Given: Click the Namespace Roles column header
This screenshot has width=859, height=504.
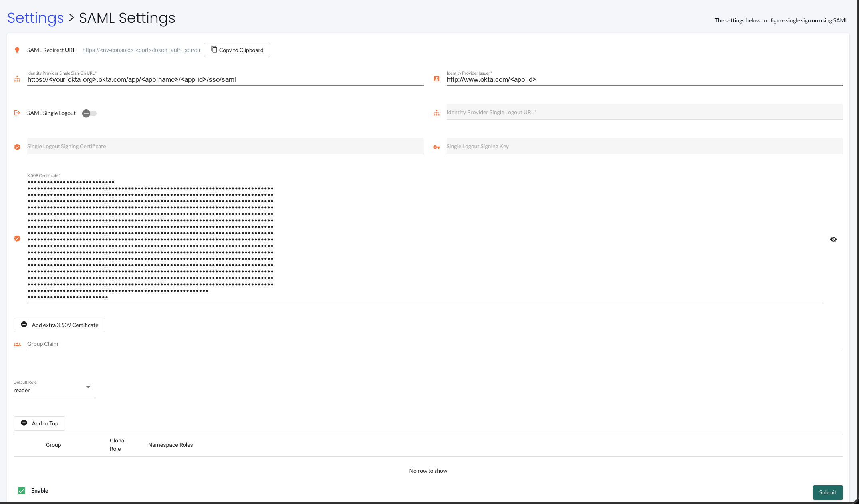Looking at the screenshot, I should point(171,445).
